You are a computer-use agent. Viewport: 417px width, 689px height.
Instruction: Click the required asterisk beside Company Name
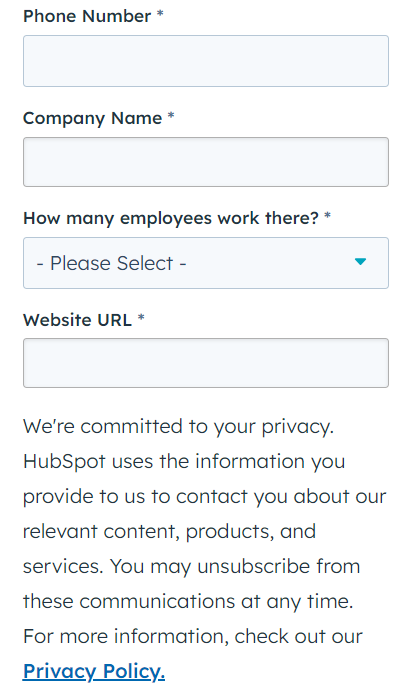(x=171, y=116)
